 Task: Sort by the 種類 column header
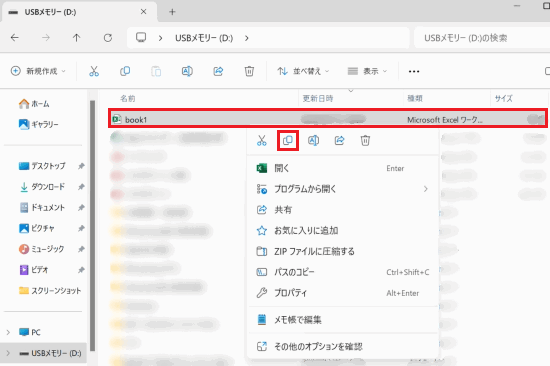point(415,99)
